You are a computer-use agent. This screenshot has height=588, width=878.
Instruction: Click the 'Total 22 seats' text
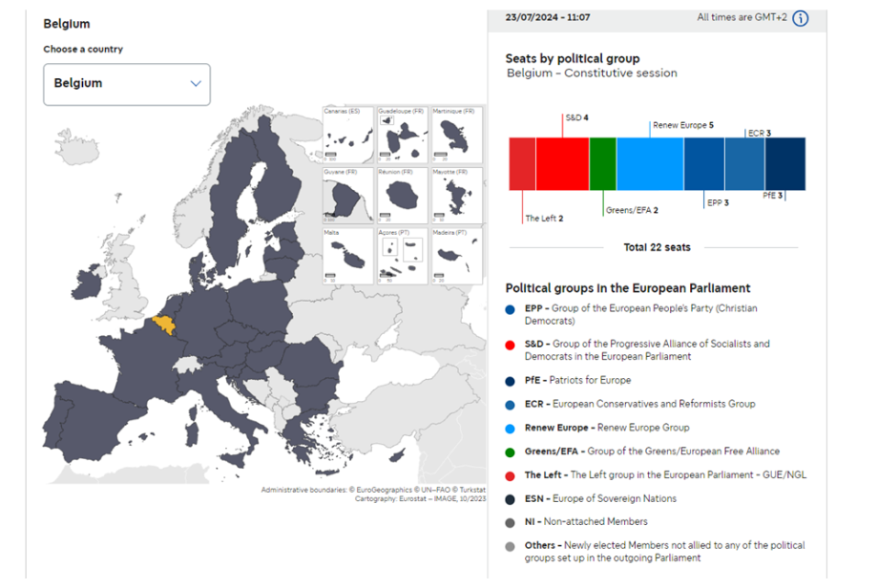657,247
